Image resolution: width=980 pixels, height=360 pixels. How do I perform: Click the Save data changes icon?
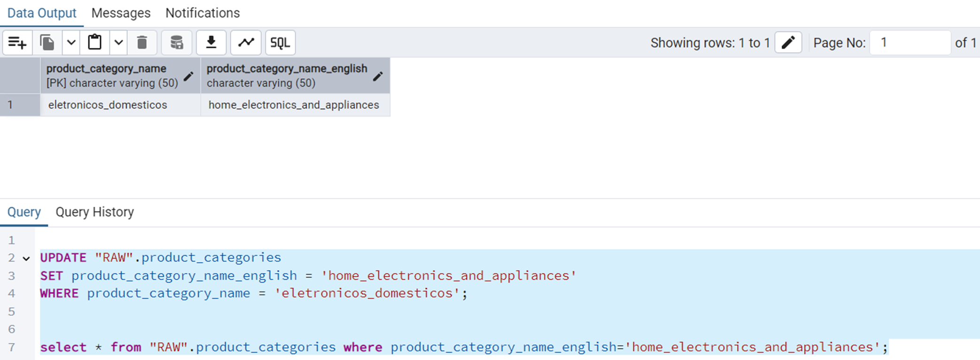point(176,43)
